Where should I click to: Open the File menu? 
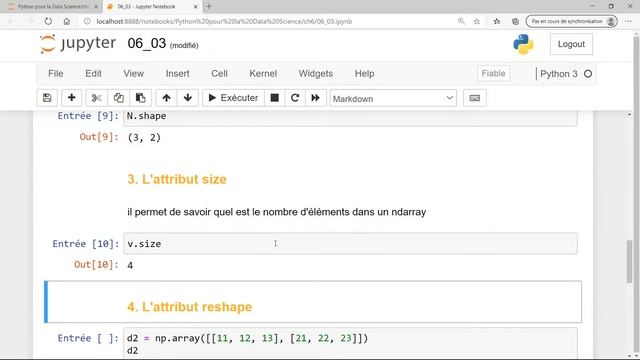(x=56, y=73)
